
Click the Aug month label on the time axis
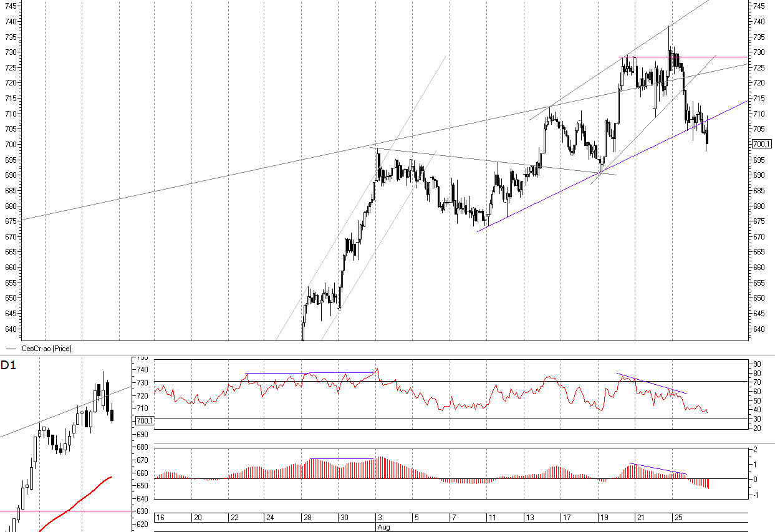pyautogui.click(x=383, y=527)
